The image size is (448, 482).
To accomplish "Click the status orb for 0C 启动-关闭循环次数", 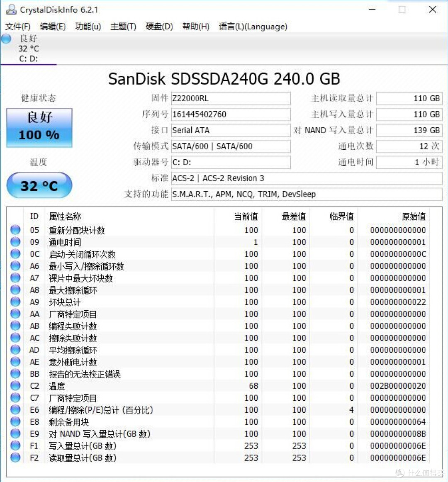I will [x=15, y=253].
